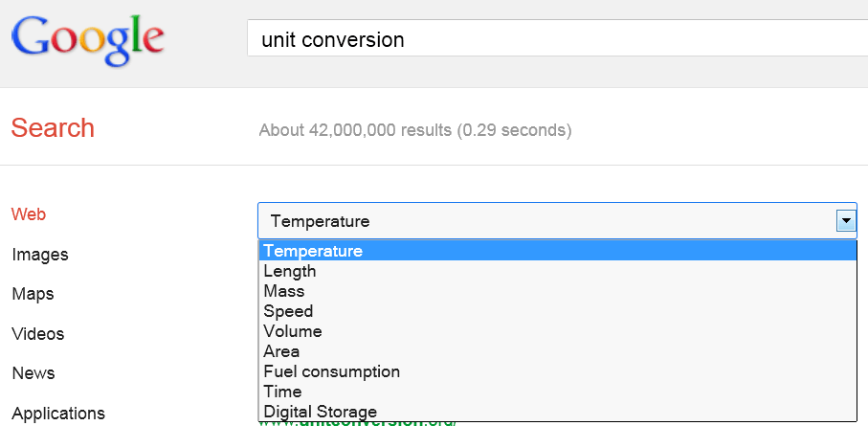Click the red Search heading
The image size is (868, 426).
coord(53,128)
